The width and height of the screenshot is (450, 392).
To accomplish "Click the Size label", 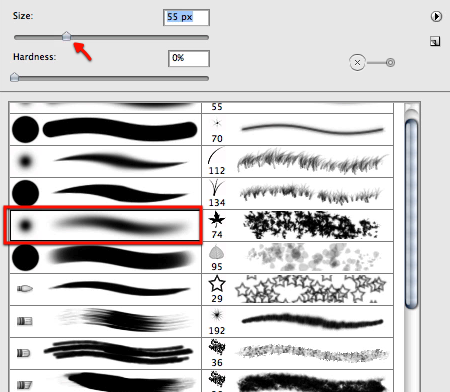I will pyautogui.click(x=23, y=16).
